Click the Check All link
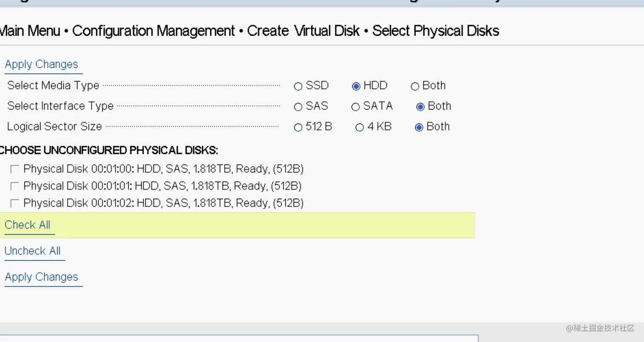Screen dimensions: 644x342 tap(28, 225)
